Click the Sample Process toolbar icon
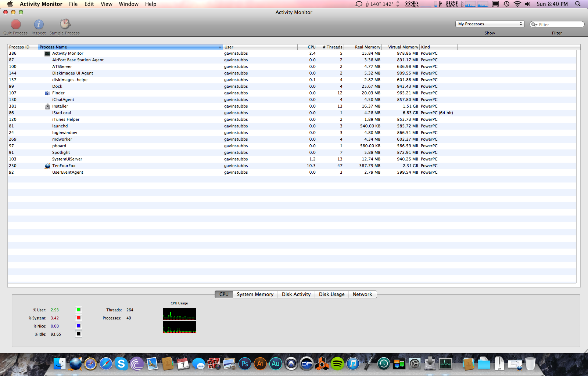The width and height of the screenshot is (588, 376). [65, 24]
